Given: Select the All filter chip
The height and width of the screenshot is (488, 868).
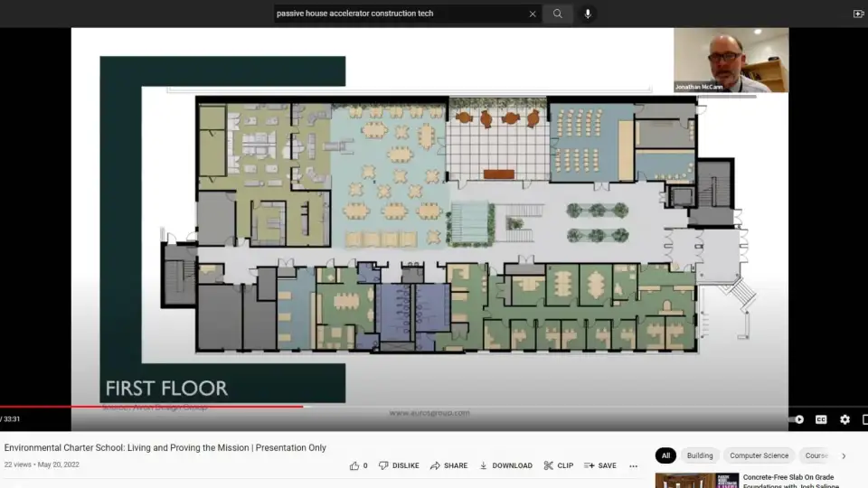Looking at the screenshot, I should click(x=665, y=455).
